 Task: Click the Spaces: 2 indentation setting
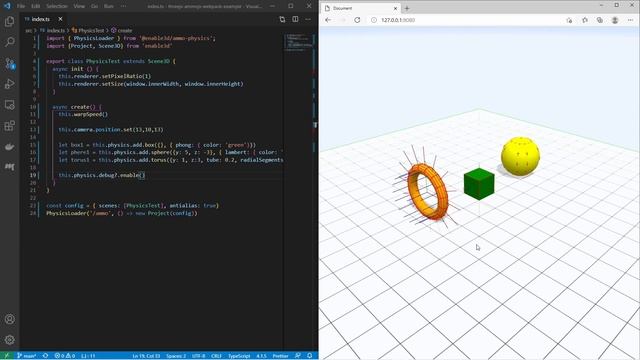(176, 356)
